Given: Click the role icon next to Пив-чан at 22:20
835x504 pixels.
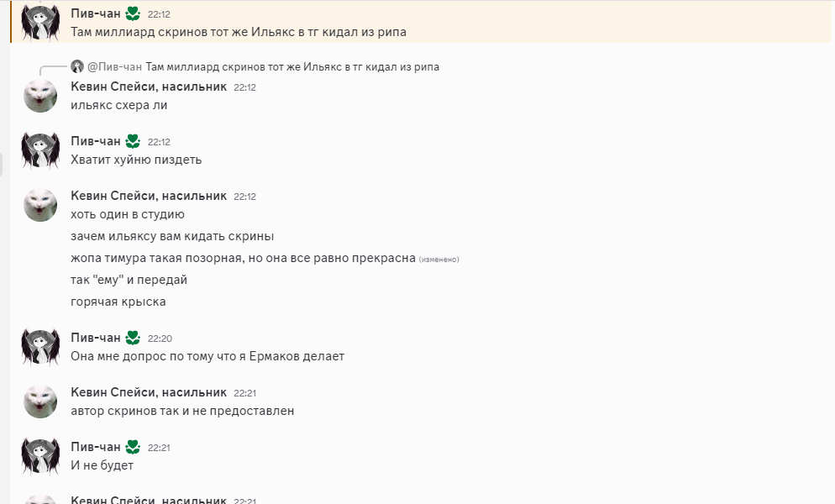Looking at the screenshot, I should click(x=133, y=338).
